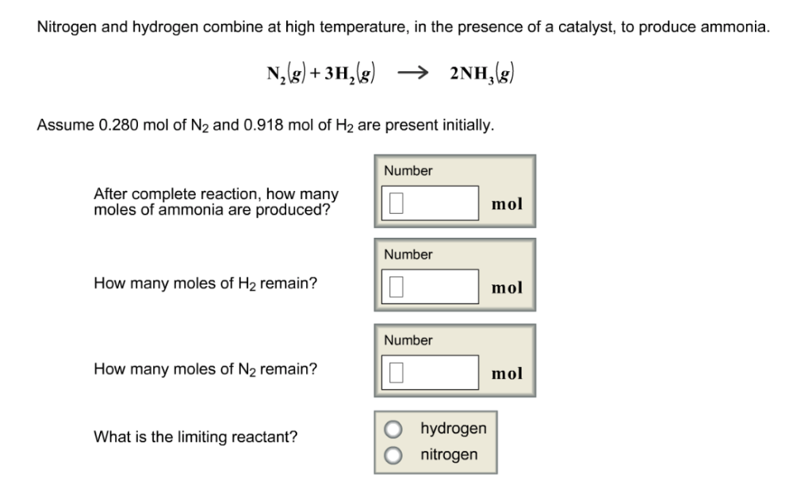Click inside the H2 remaining input field
Viewport: 812px width, 504px height.
tap(432, 287)
